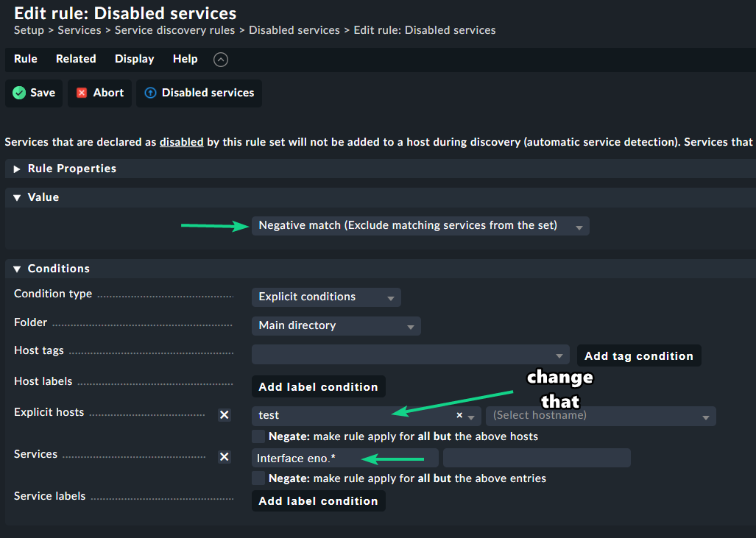Open the Negative match value dropdown
This screenshot has width=756, height=538.
(x=420, y=226)
